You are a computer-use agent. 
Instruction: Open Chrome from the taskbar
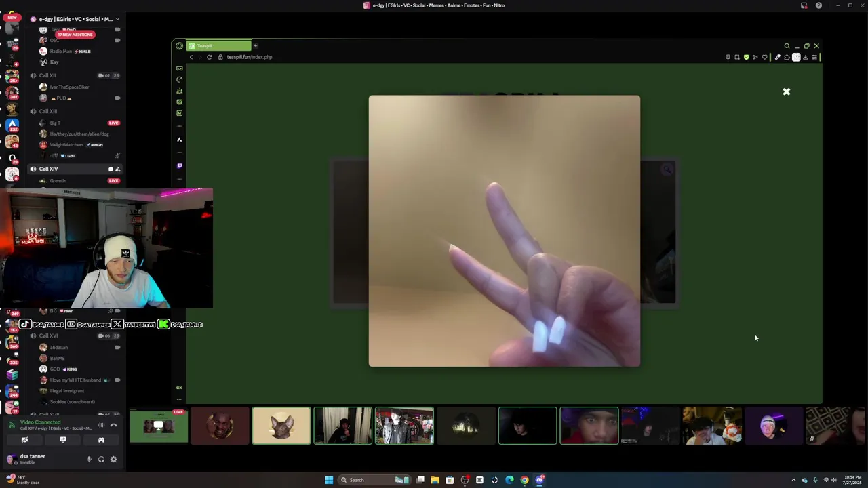click(x=524, y=480)
